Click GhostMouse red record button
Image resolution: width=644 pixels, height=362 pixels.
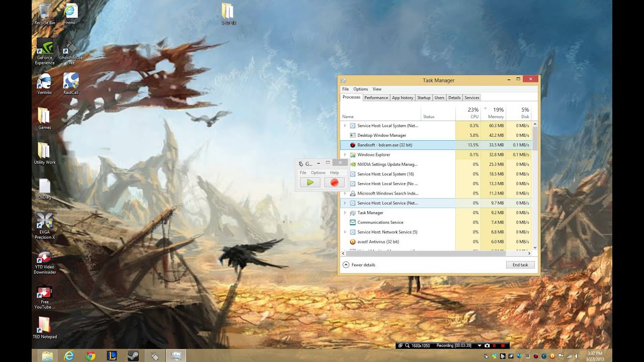334,183
